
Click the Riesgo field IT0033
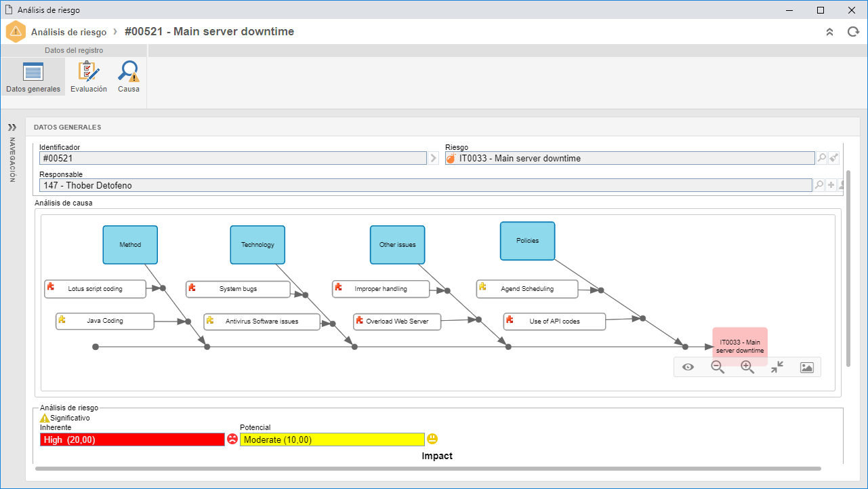point(629,158)
